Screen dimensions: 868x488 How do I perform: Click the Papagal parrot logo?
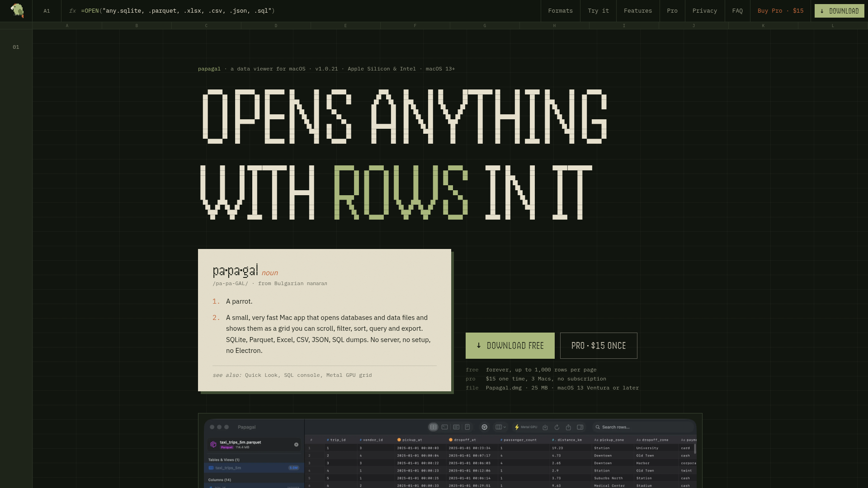point(17,10)
